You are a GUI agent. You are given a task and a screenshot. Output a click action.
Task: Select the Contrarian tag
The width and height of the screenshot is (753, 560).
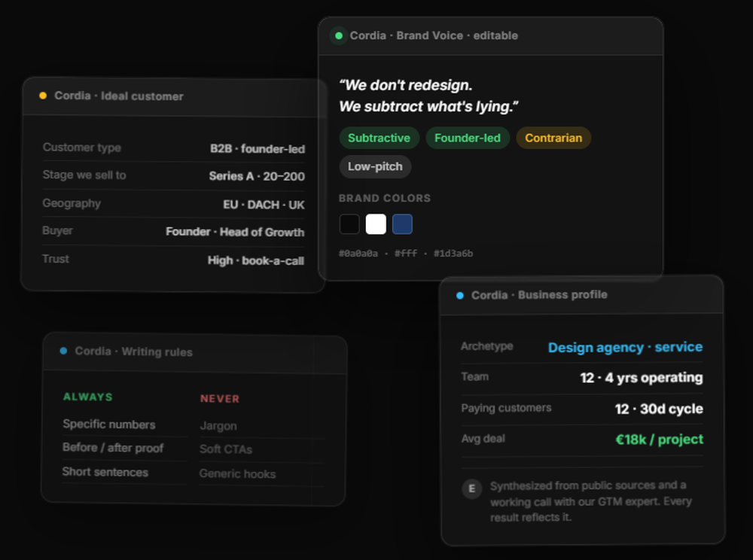click(553, 138)
